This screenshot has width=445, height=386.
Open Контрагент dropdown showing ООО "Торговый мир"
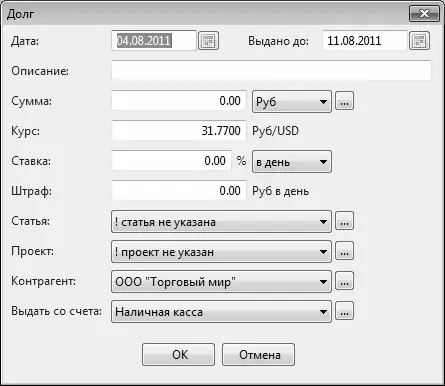click(x=221, y=281)
